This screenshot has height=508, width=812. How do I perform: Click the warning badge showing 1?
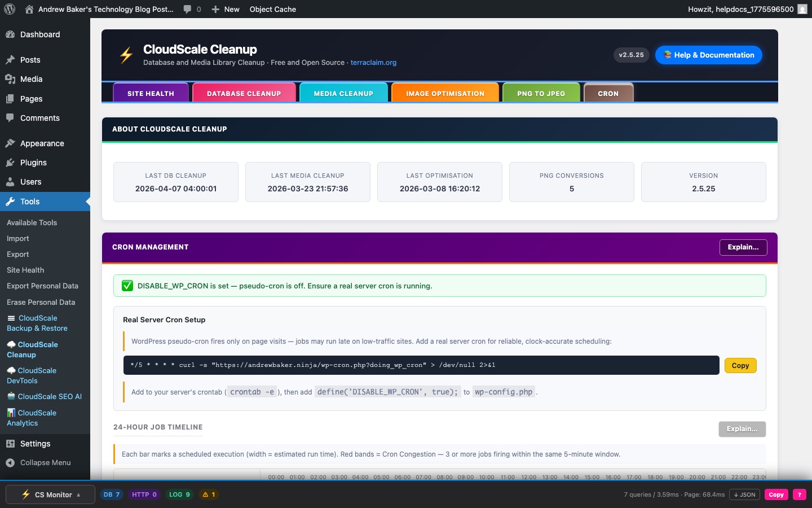click(209, 494)
